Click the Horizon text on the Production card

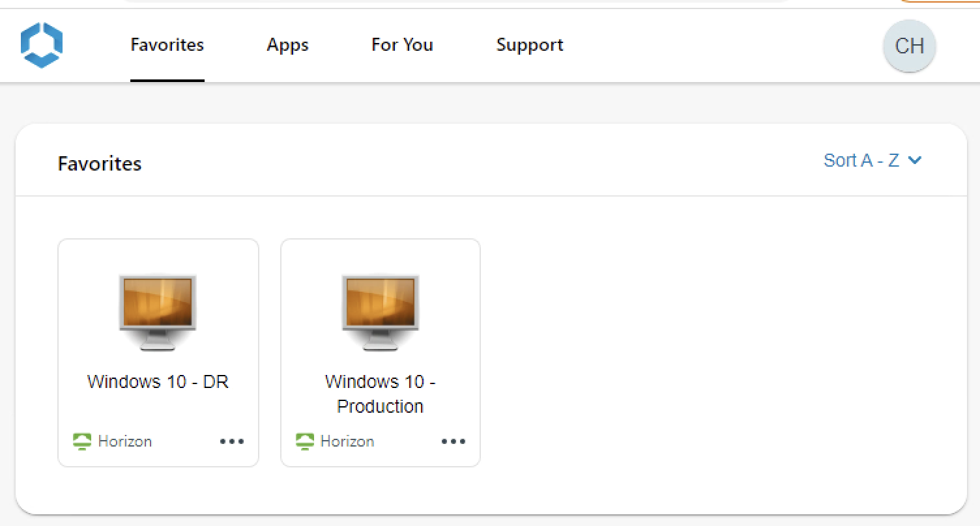(x=347, y=441)
